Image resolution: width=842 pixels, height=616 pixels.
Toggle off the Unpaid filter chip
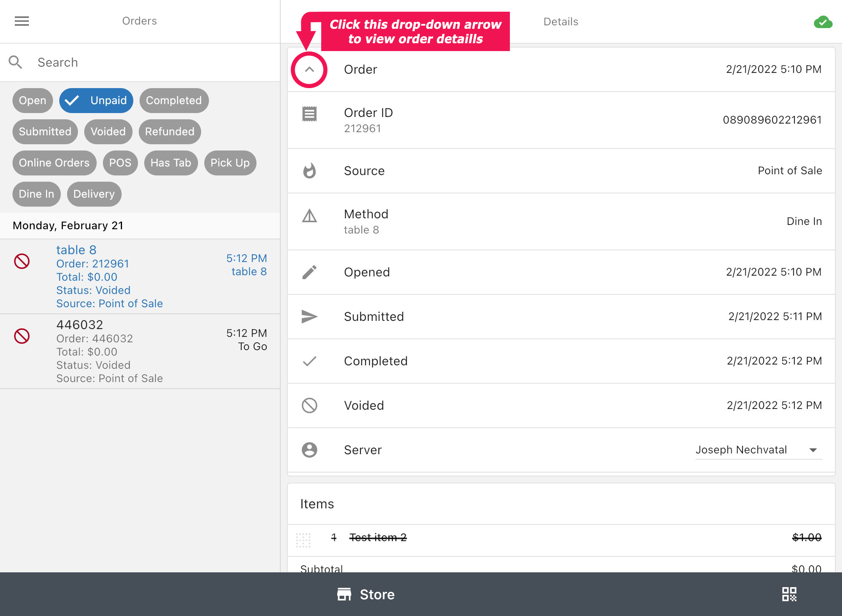pos(96,101)
